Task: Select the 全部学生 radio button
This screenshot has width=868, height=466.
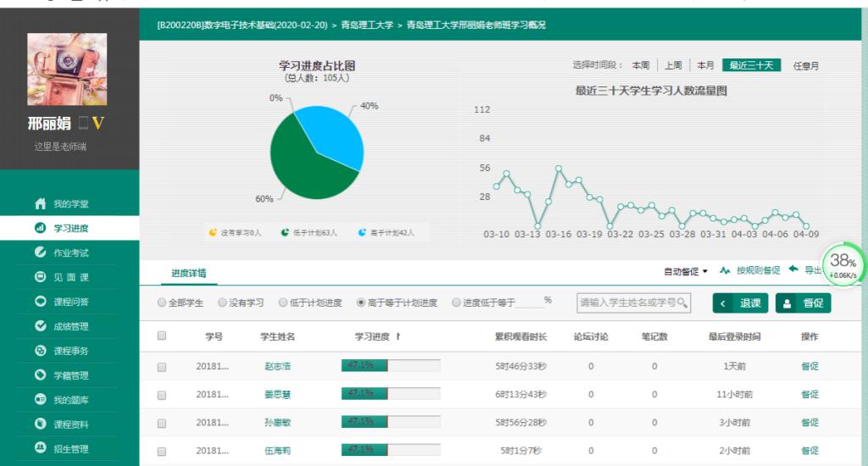Action: point(163,303)
